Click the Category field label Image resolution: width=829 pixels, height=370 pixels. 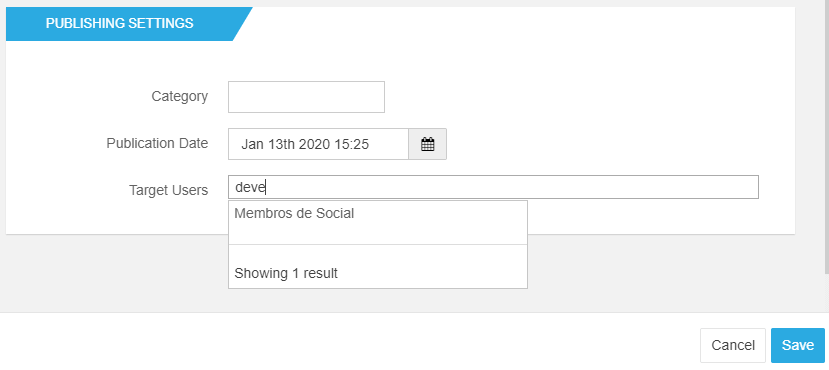[180, 97]
